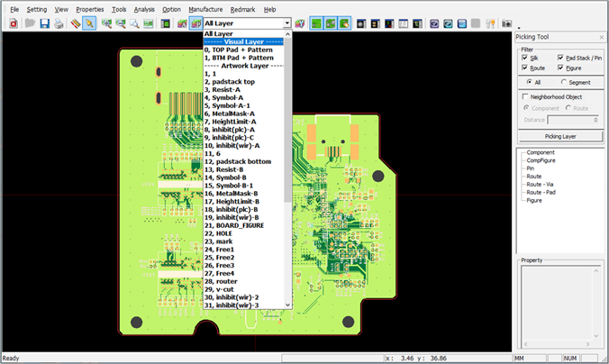609x364 pixels.
Task: Enable the Neighborhood Object checkbox
Action: click(525, 95)
